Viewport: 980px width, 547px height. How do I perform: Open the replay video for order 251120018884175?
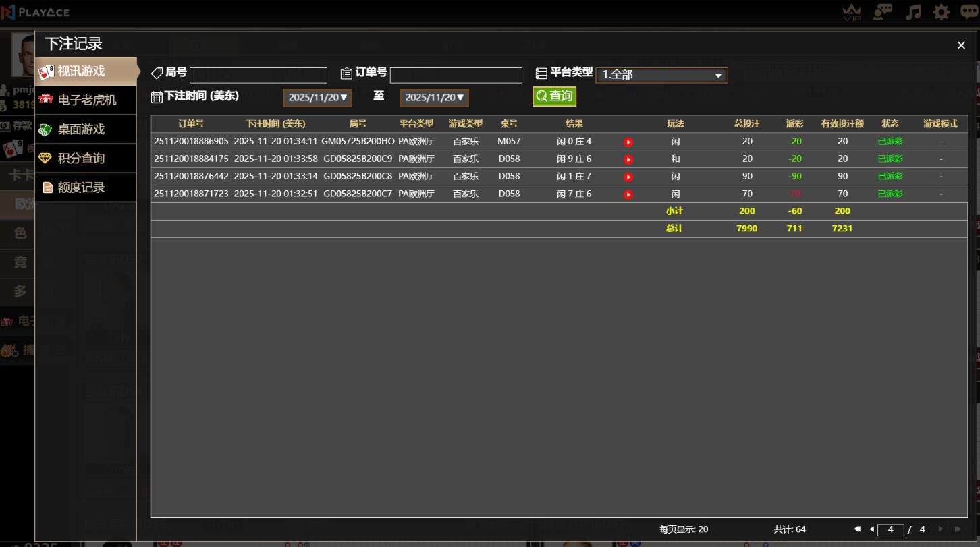[628, 160]
